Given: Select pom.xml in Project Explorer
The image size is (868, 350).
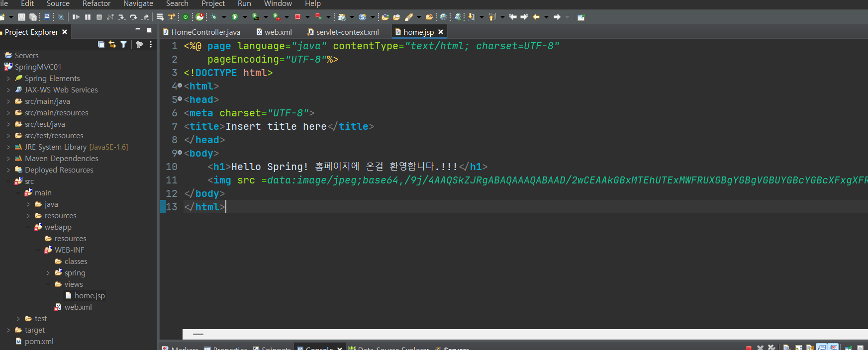Looking at the screenshot, I should 34,342.
